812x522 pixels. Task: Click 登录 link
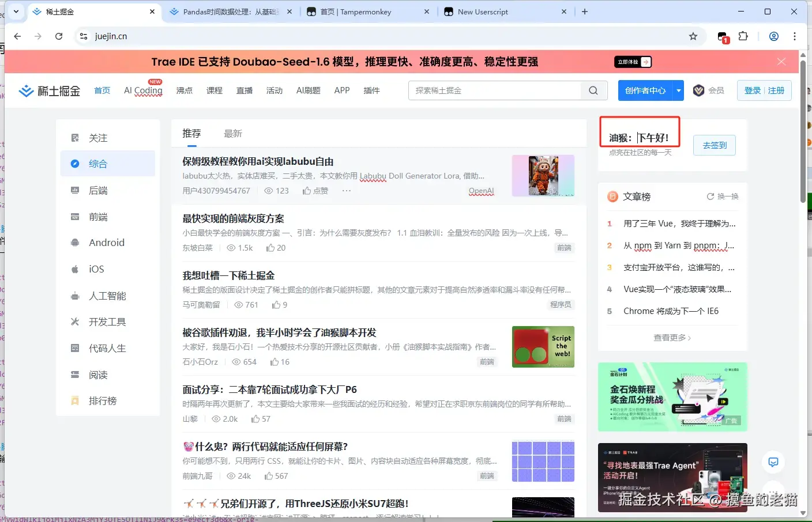[x=753, y=90]
